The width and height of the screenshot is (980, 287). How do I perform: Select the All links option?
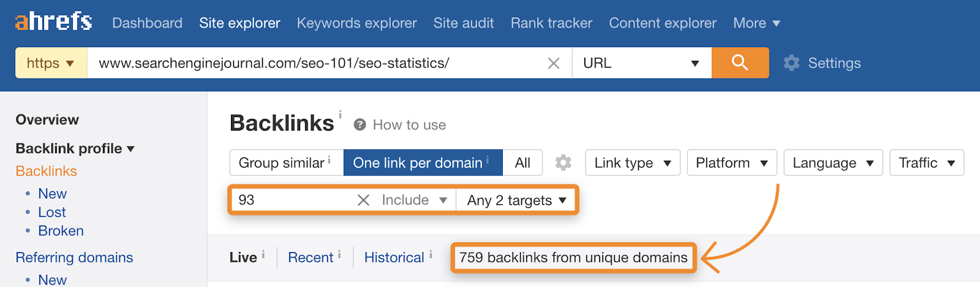522,163
